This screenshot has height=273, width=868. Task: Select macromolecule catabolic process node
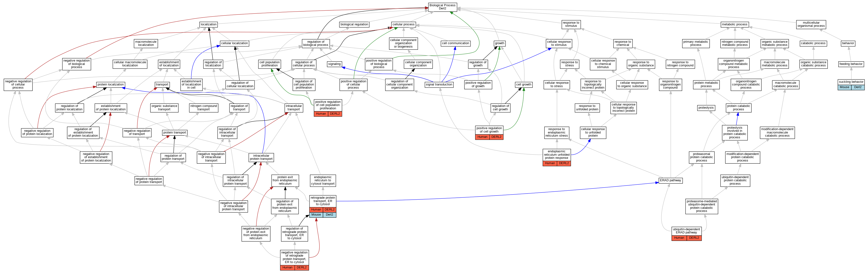(x=786, y=84)
